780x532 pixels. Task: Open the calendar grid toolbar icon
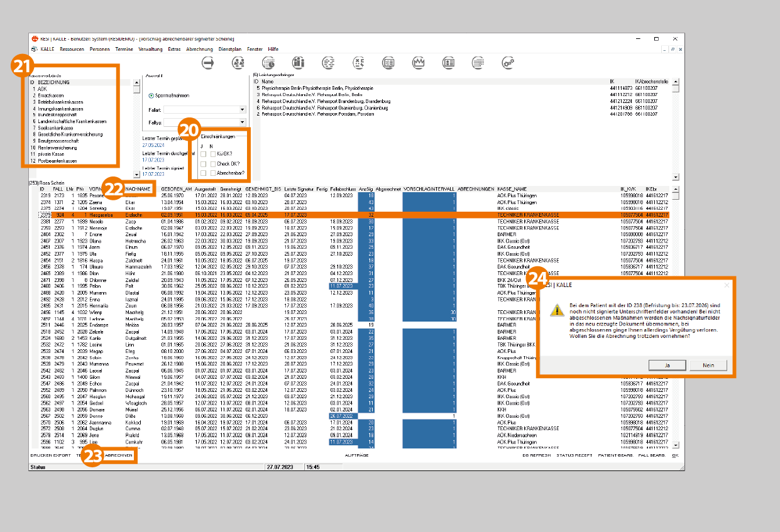click(x=478, y=63)
